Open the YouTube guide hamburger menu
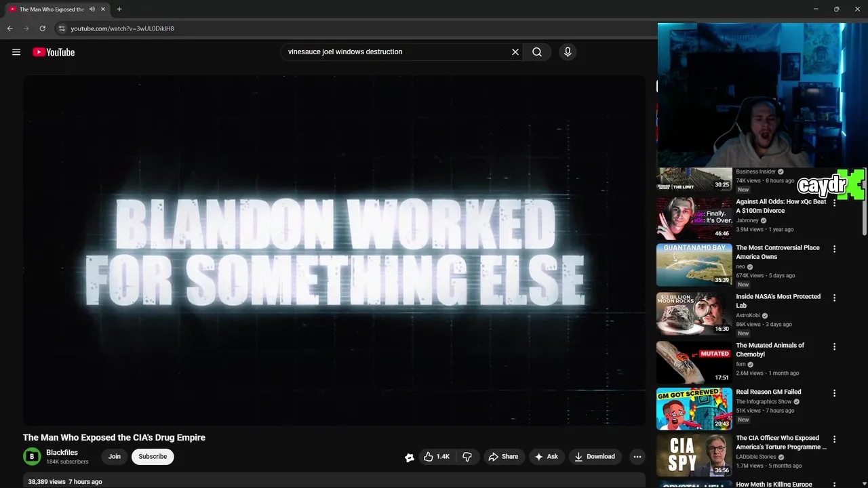The width and height of the screenshot is (868, 488). click(x=16, y=52)
